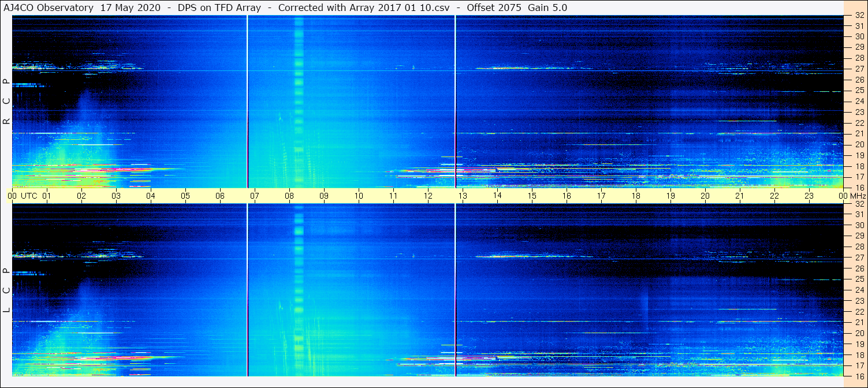This screenshot has height=388, width=868.
Task: Select the 21 hour tick on time axis
Action: tap(740, 196)
